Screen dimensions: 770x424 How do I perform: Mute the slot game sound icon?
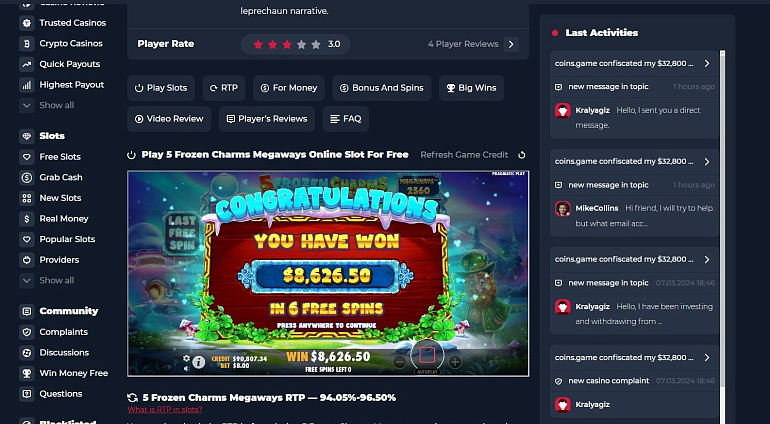pos(187,367)
